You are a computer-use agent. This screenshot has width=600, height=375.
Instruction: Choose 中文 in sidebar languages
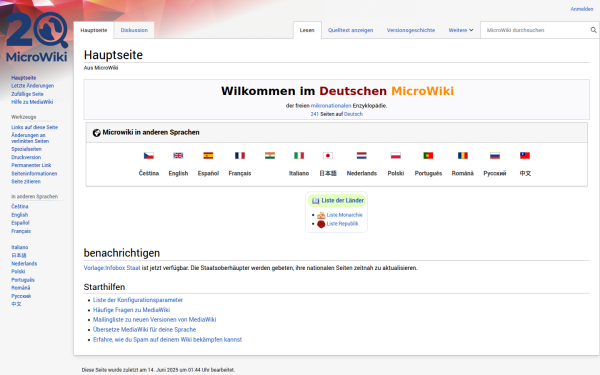click(x=16, y=304)
